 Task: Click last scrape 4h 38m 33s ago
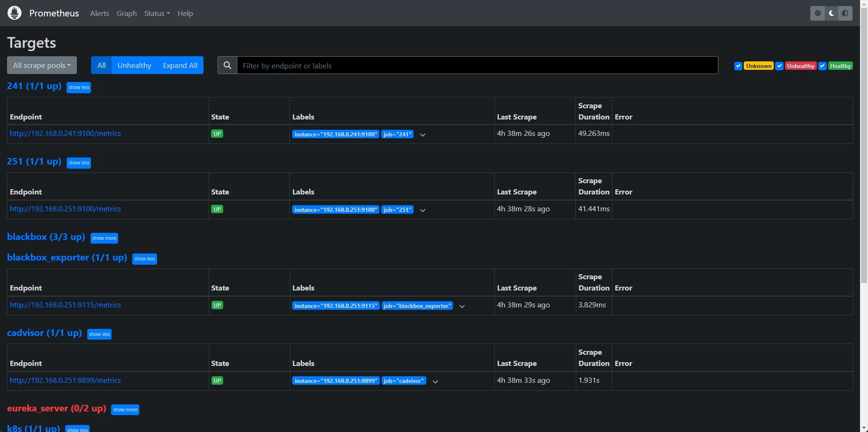[x=523, y=380]
